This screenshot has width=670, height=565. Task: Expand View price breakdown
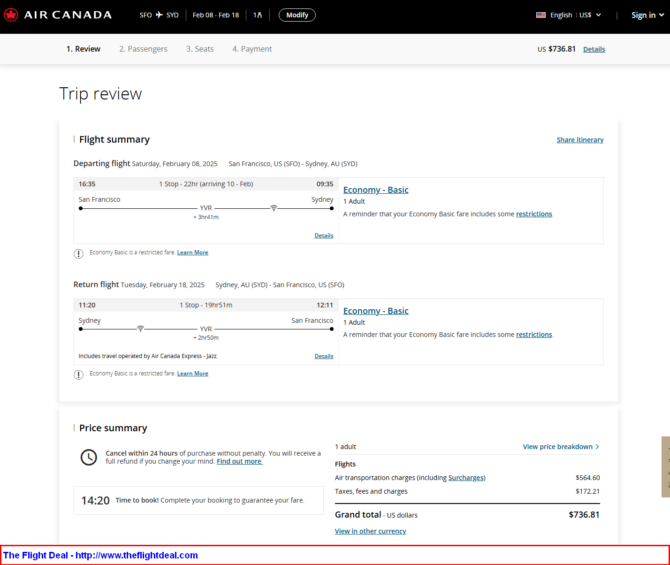561,447
